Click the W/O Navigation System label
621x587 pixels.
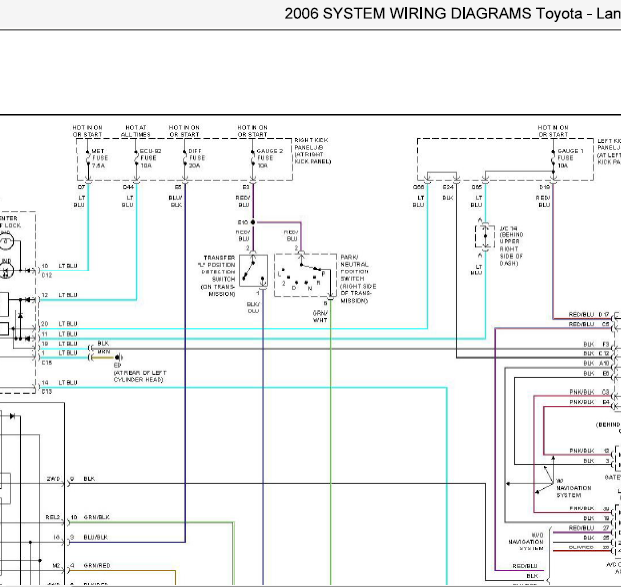pos(526,541)
